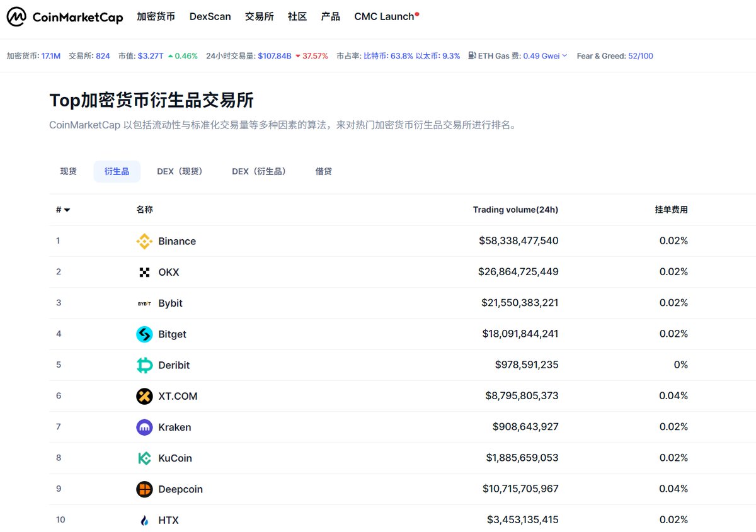Click Kraken volume $908,643,927
The height and width of the screenshot is (532, 756).
pyautogui.click(x=525, y=427)
